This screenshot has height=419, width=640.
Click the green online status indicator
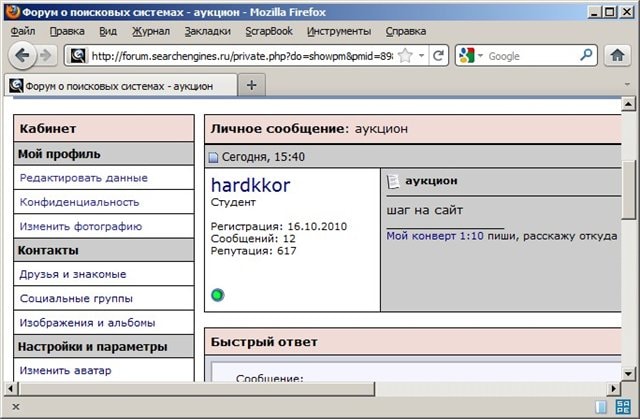[x=218, y=295]
